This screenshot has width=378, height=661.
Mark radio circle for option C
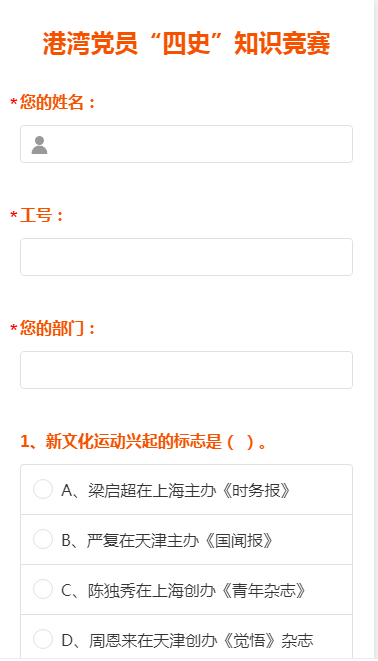click(x=43, y=589)
